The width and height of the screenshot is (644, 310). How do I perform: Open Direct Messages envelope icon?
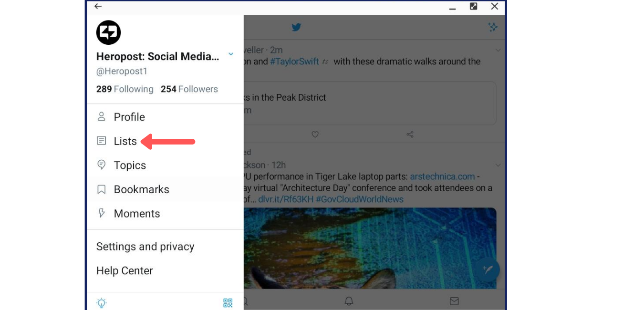click(454, 301)
